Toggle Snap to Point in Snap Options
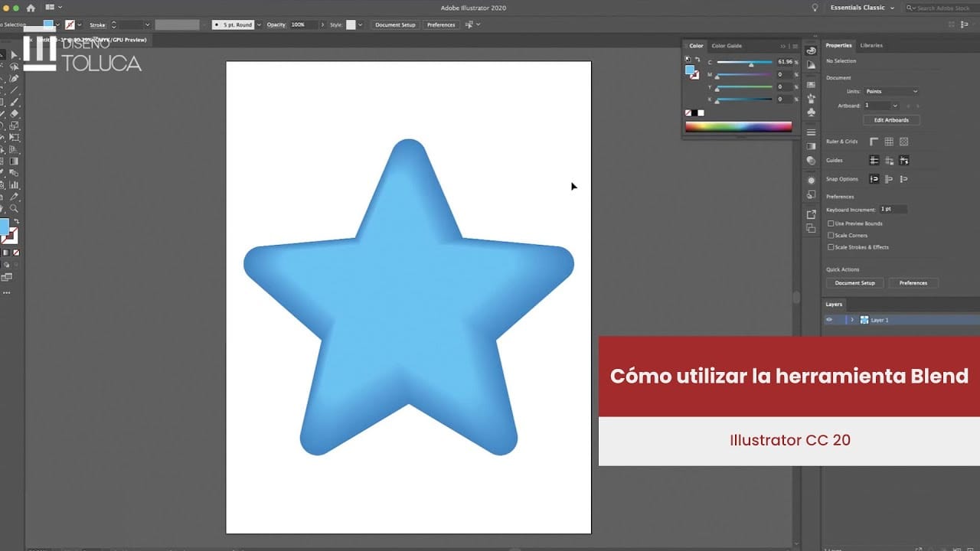 874,179
